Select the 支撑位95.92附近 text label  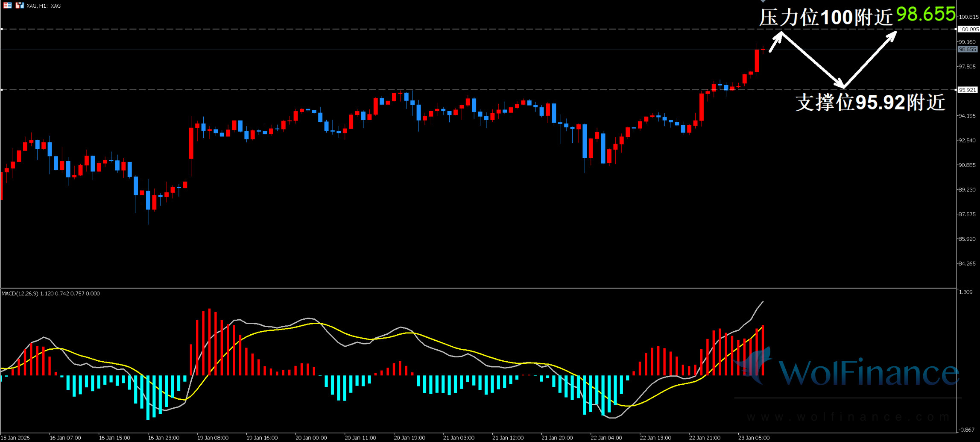(870, 103)
